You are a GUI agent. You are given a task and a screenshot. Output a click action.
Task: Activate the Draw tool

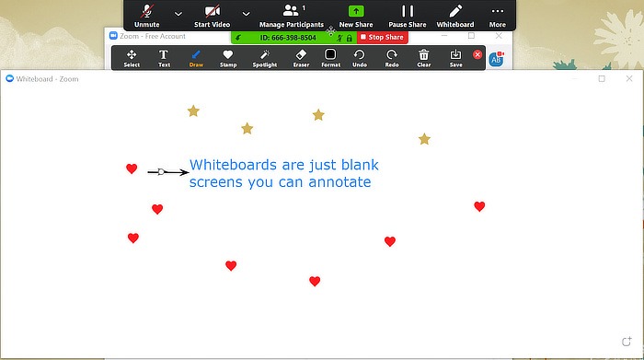tap(196, 58)
